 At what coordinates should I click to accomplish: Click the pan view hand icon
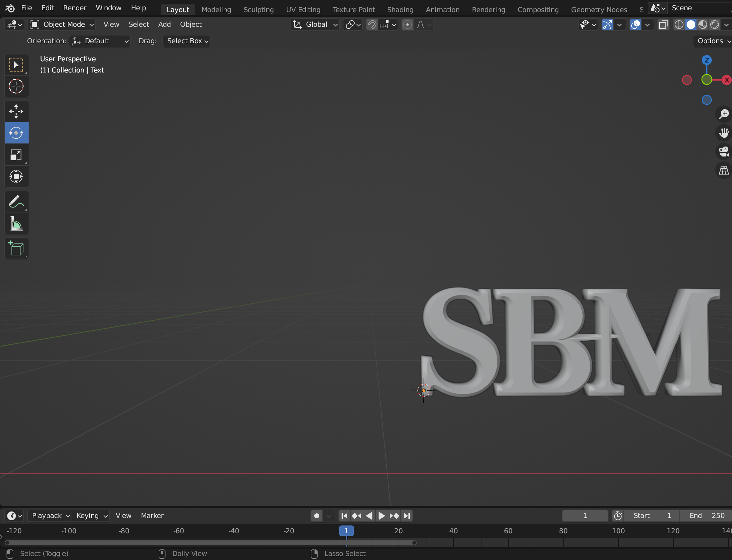(x=724, y=133)
